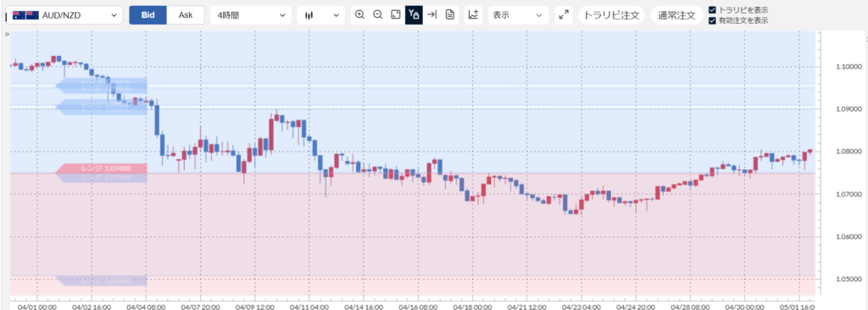The height and width of the screenshot is (310, 868).
Task: Switch to the Ask price tab
Action: pos(186,15)
